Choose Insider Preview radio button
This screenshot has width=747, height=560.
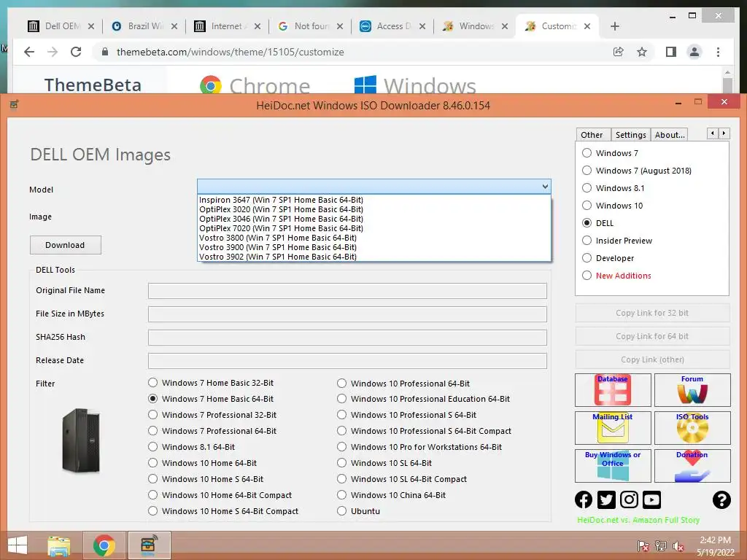[587, 241]
